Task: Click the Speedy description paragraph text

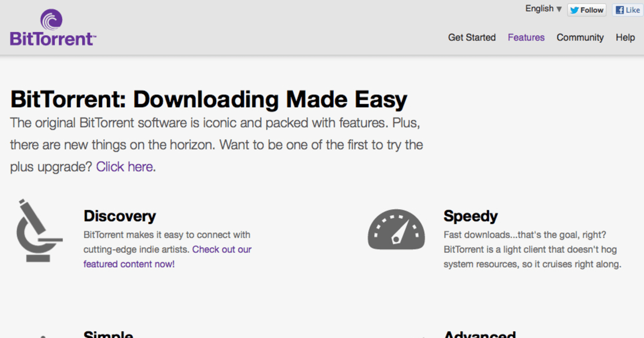Action: [532, 249]
